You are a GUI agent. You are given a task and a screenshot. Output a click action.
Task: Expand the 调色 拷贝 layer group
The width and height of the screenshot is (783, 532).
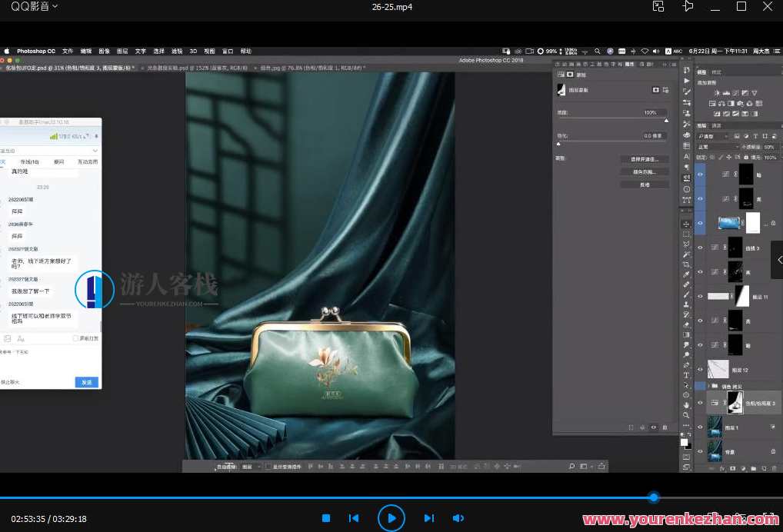[x=708, y=386]
